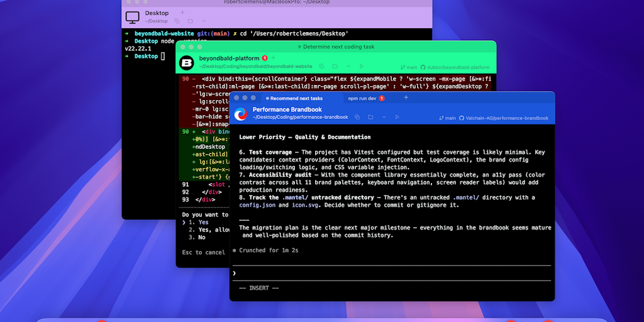This screenshot has width=644, height=322.
Task: Click the Performance Brandbook project logo icon
Action: click(x=241, y=114)
